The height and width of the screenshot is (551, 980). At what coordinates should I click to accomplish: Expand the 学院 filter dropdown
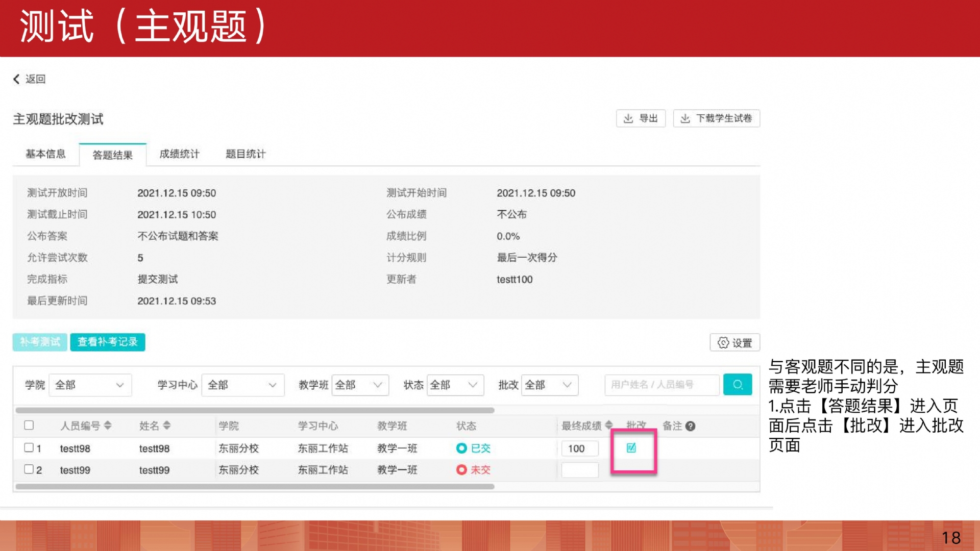click(90, 385)
